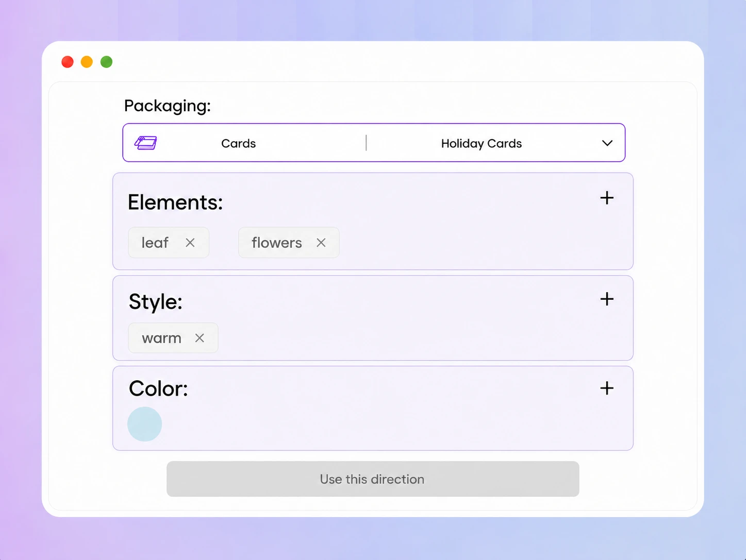Add a new element with plus icon
This screenshot has width=746, height=560.
(607, 198)
